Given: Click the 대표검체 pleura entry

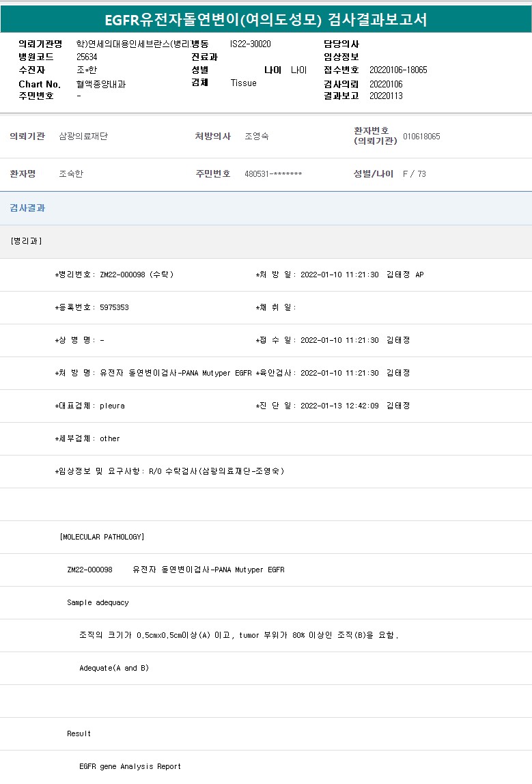Looking at the screenshot, I should pyautogui.click(x=90, y=406).
